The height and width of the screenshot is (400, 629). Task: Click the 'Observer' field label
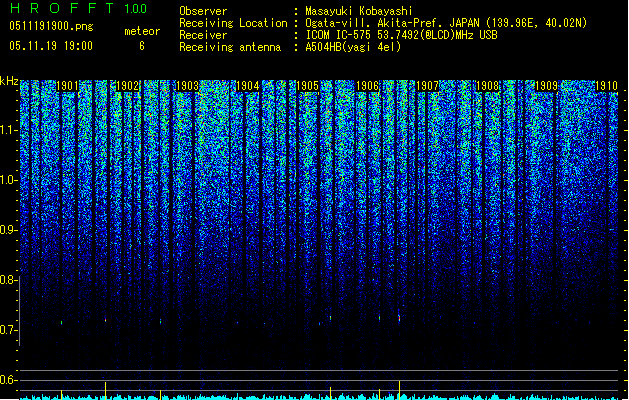point(203,11)
